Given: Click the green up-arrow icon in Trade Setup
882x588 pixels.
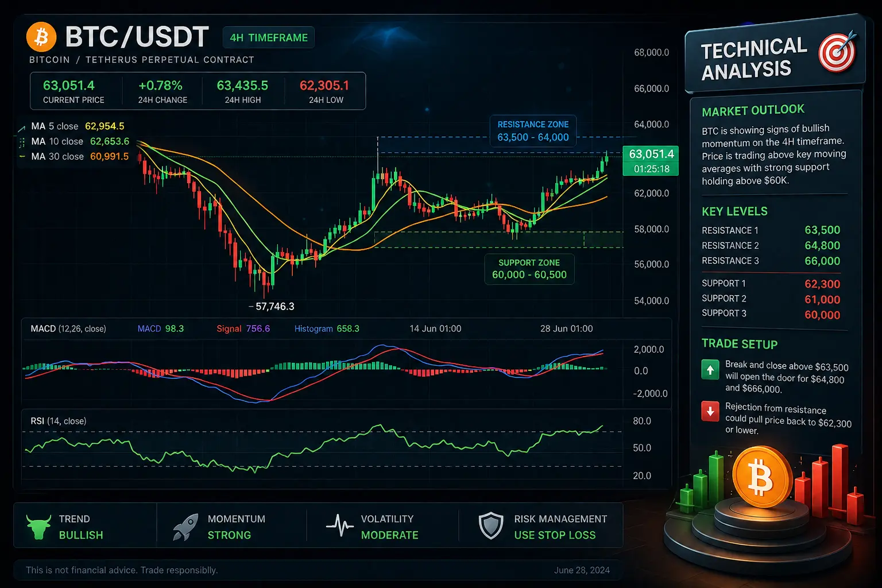Looking at the screenshot, I should pyautogui.click(x=710, y=370).
